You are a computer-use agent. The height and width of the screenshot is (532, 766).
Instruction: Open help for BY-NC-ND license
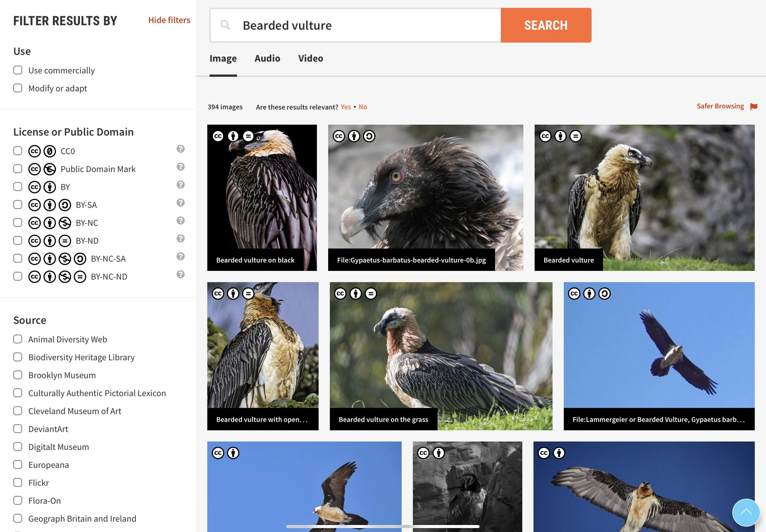(180, 274)
